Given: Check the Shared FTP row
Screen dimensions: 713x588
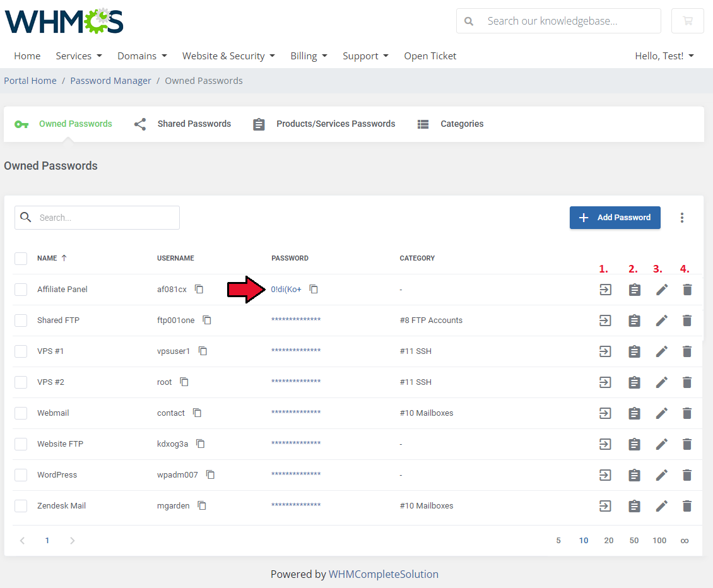Looking at the screenshot, I should pos(21,320).
